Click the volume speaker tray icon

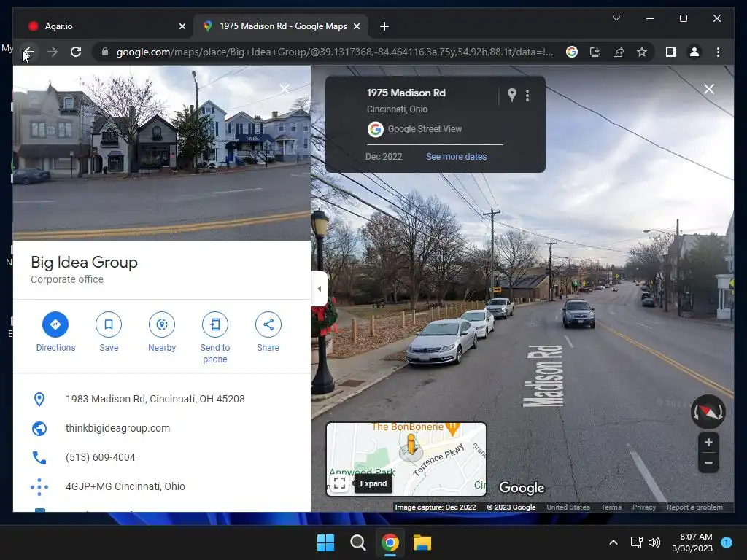(654, 542)
